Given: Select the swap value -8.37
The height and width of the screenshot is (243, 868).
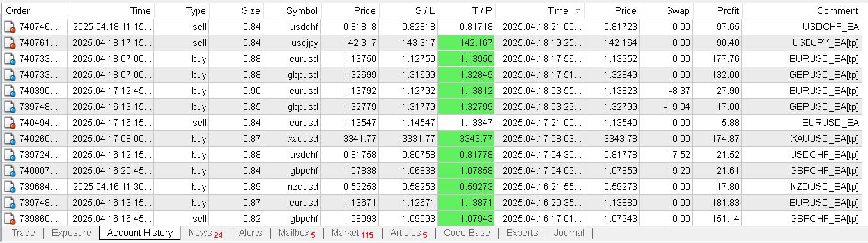Looking at the screenshot, I should (x=680, y=91).
